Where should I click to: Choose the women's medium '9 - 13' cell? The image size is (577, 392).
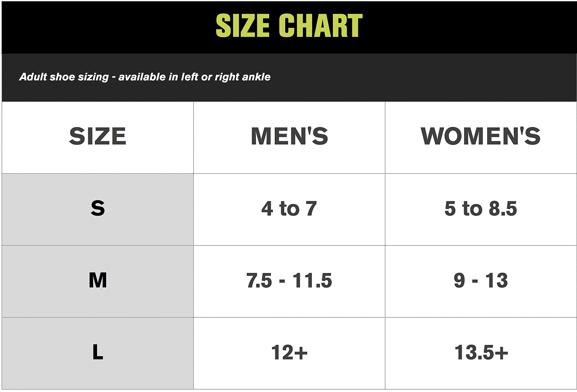tap(481, 281)
